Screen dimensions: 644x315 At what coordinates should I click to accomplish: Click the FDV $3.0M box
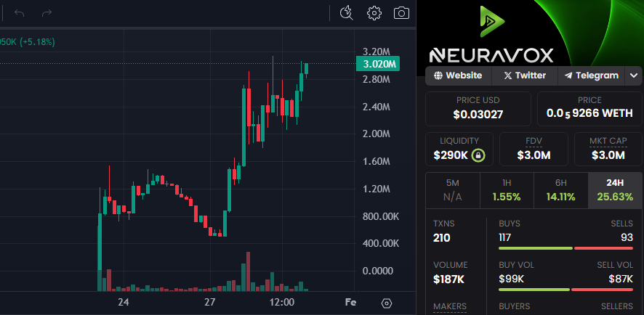click(x=534, y=149)
